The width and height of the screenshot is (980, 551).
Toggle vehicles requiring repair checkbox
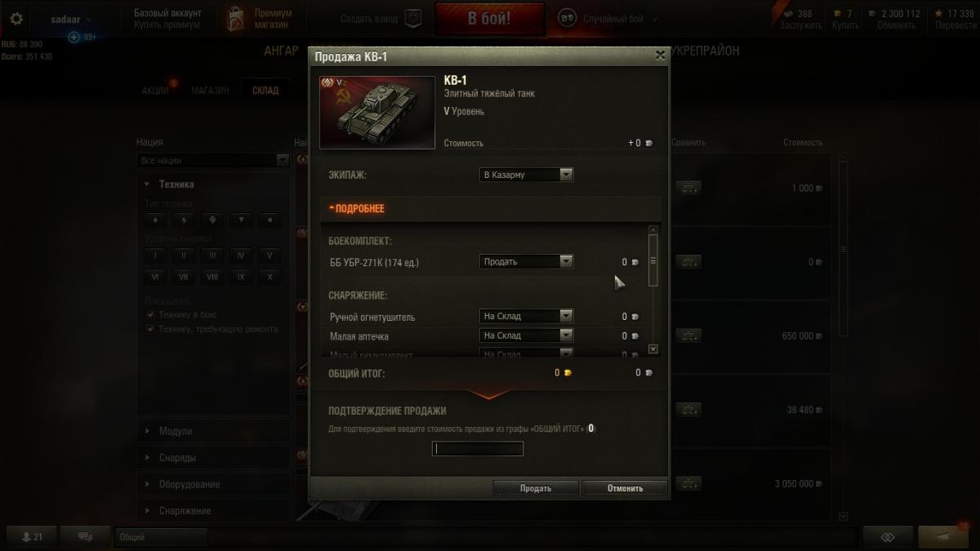click(x=150, y=329)
